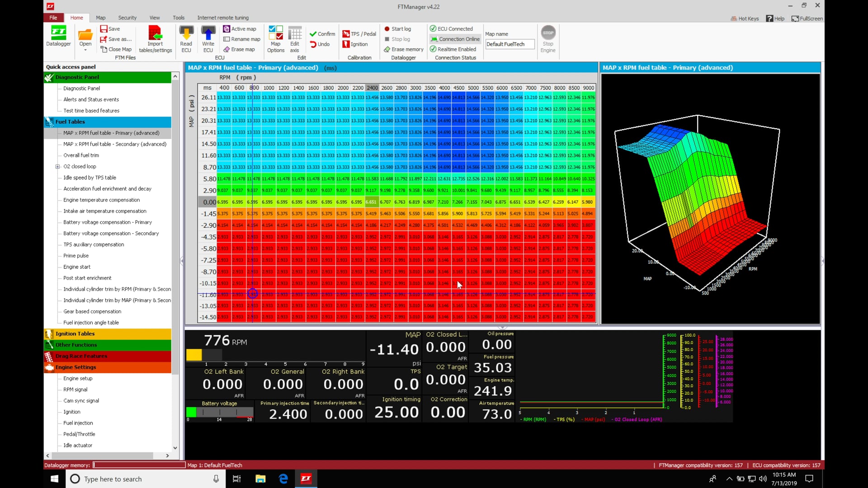Click the Datalogger memory progress bar
The height and width of the screenshot is (488, 868).
[138, 465]
